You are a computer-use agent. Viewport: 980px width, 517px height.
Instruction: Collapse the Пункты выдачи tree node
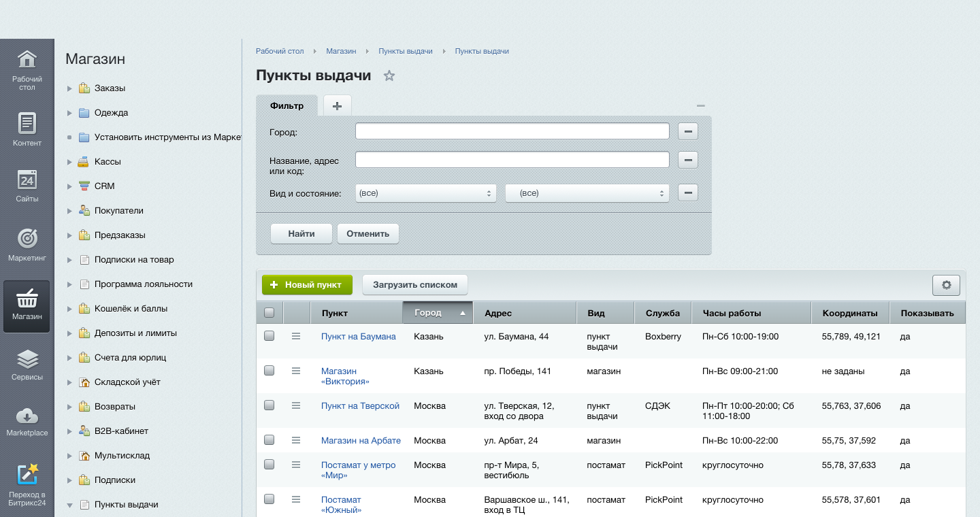[69, 505]
